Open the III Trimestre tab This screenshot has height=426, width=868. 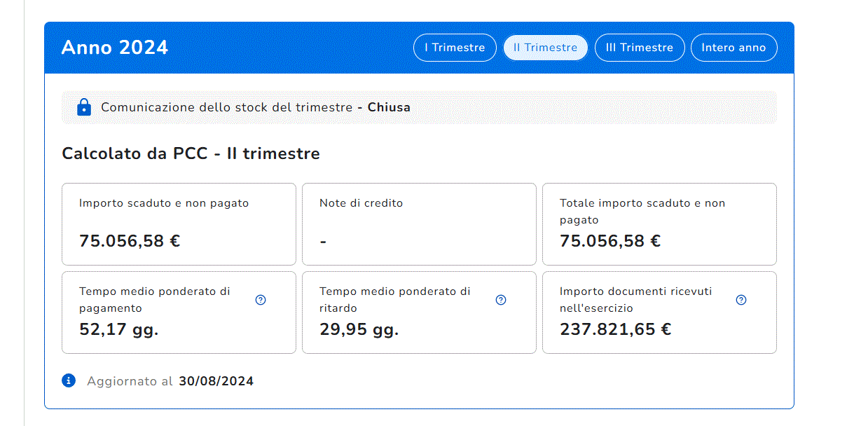coord(639,48)
